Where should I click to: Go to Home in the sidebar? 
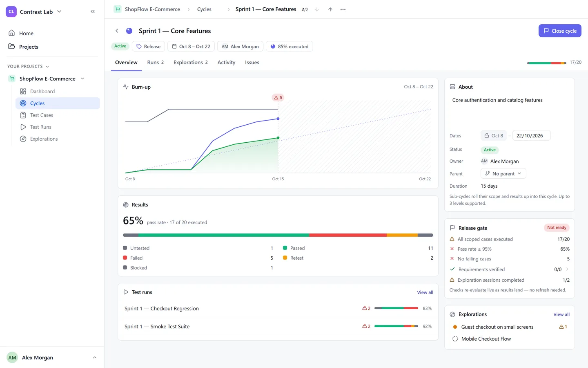pyautogui.click(x=52, y=33)
